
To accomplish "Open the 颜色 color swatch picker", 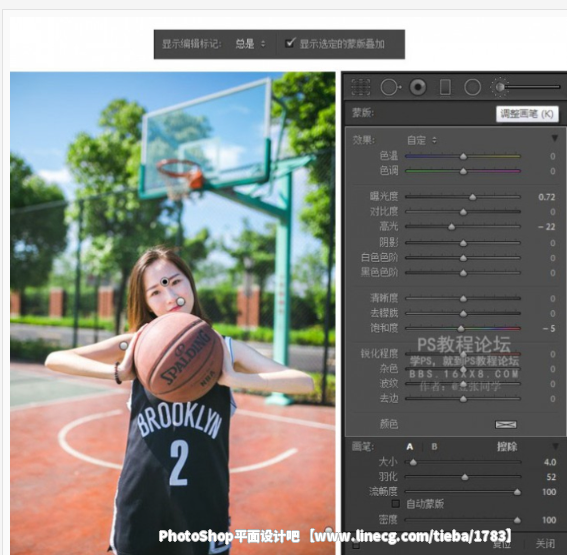I will coord(506,424).
